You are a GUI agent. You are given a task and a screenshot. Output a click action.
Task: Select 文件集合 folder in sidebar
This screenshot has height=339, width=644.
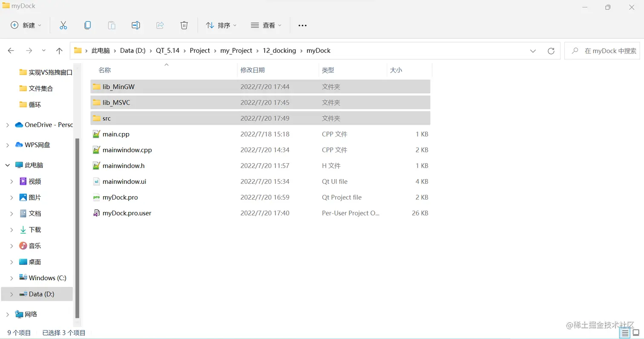coord(36,88)
